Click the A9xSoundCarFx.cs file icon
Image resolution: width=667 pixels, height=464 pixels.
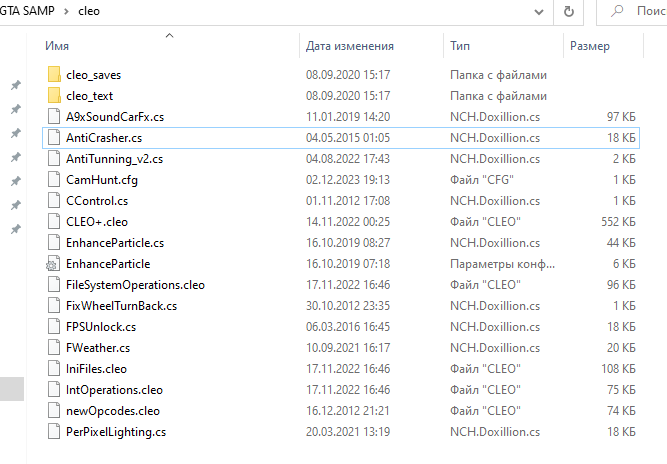point(54,117)
